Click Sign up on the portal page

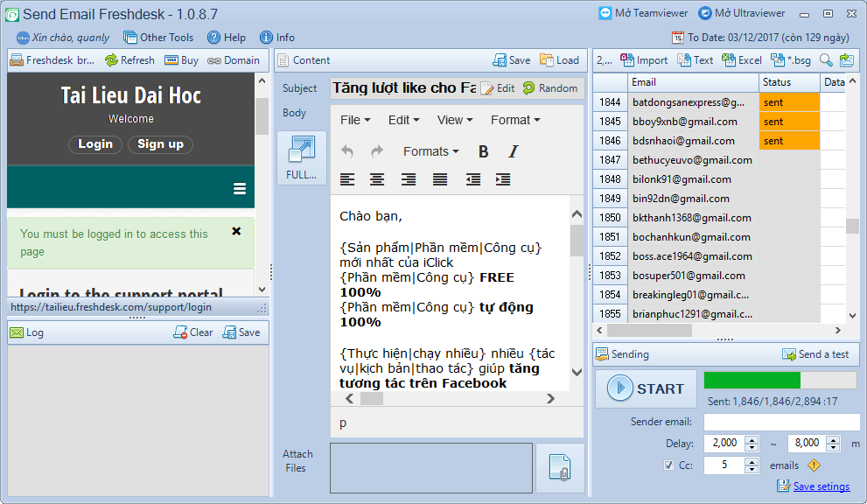tap(160, 144)
